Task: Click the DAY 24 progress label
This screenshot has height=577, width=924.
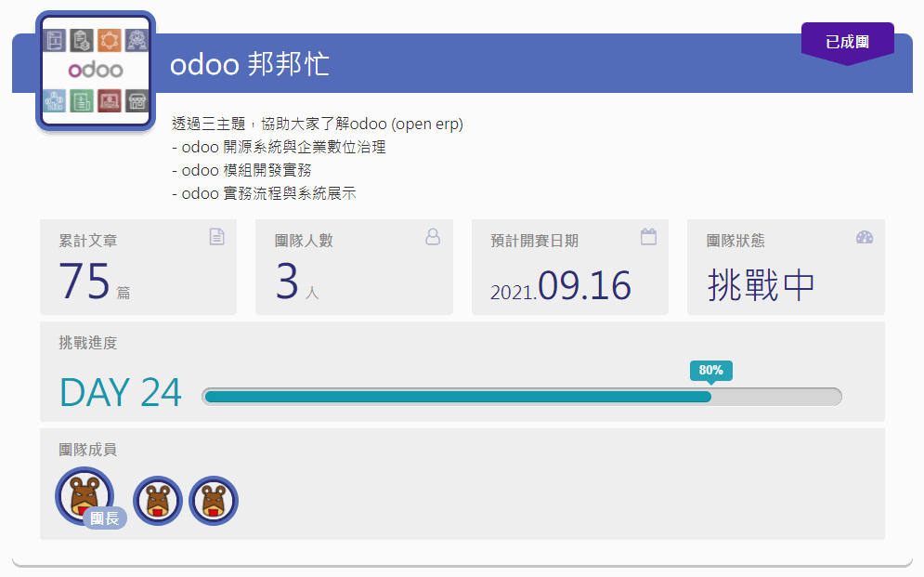Action: (x=120, y=393)
